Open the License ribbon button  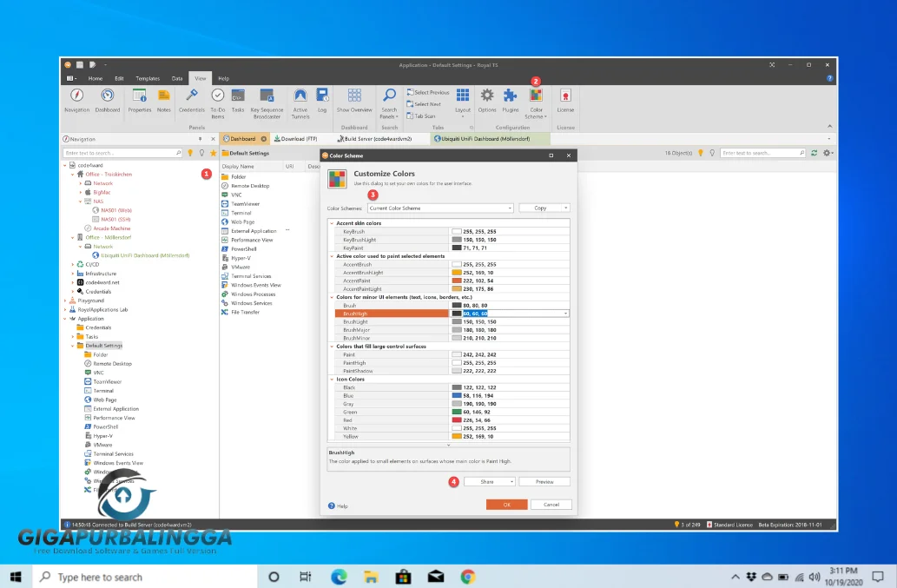[x=565, y=101]
